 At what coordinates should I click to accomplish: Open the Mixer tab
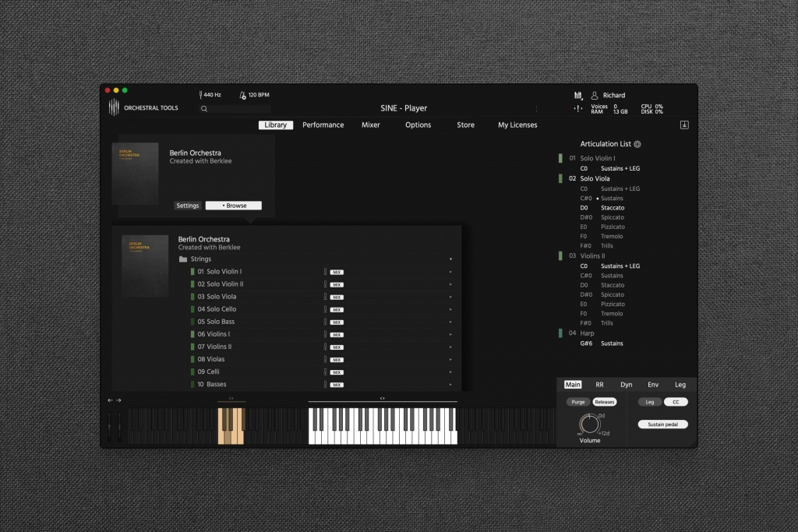[370, 125]
